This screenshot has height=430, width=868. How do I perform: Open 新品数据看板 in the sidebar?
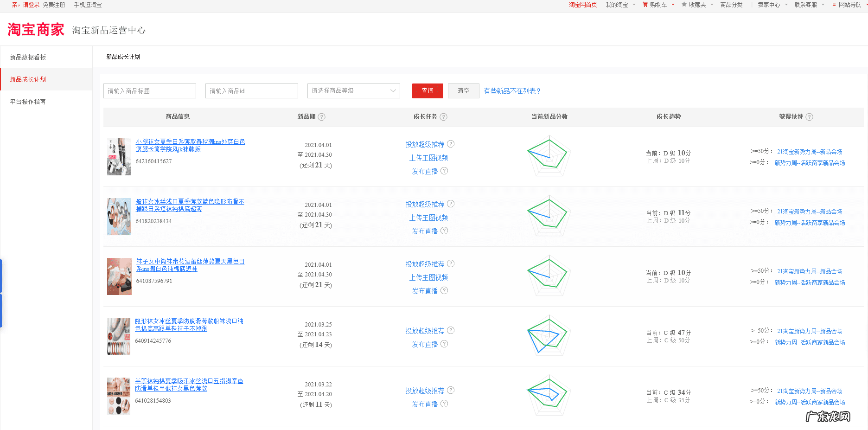28,57
